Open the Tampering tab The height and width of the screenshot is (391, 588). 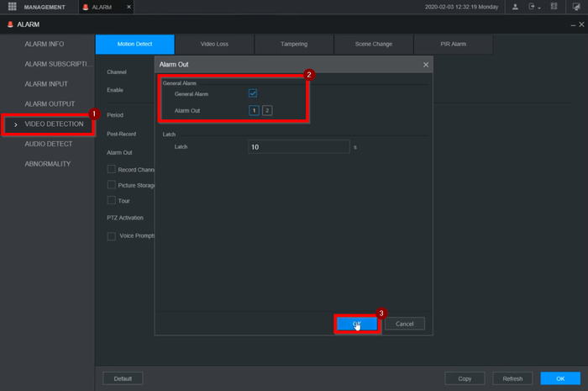[294, 44]
